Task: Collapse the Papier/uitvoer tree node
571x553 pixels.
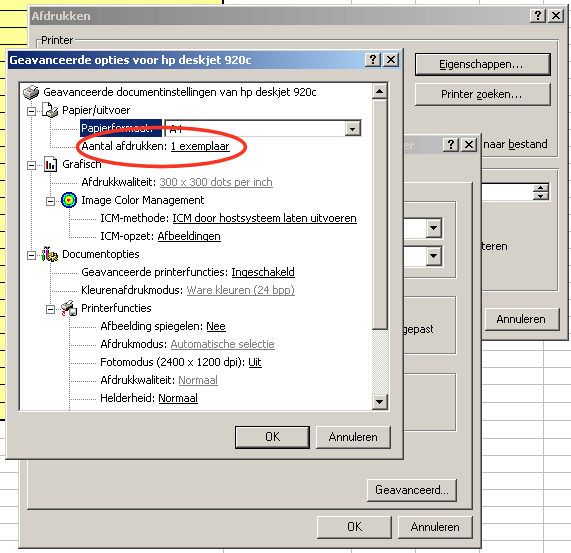Action: coord(32,111)
